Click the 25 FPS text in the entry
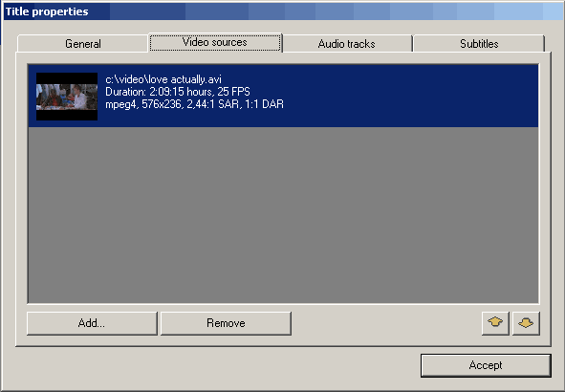This screenshot has height=392, width=565. coord(234,92)
